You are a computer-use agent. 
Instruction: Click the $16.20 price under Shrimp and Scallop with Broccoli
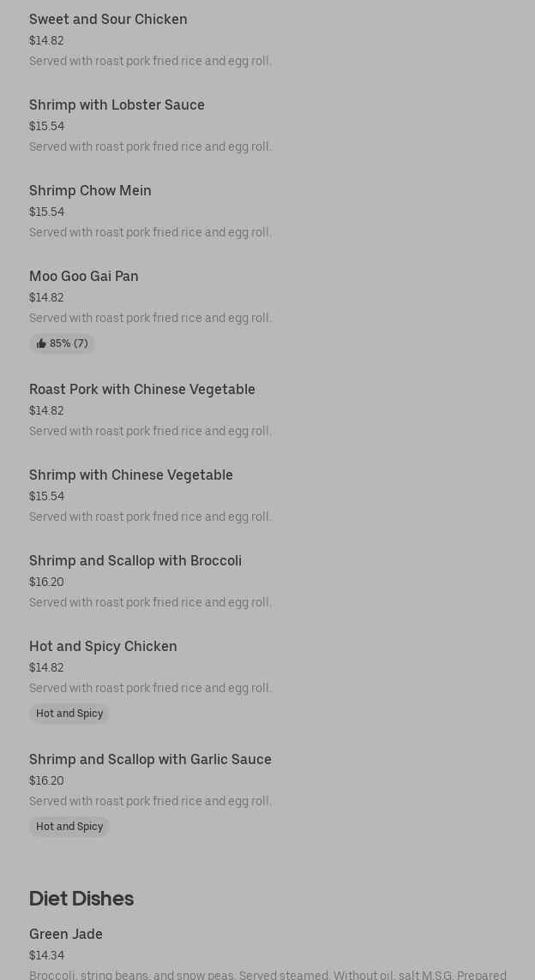[46, 582]
